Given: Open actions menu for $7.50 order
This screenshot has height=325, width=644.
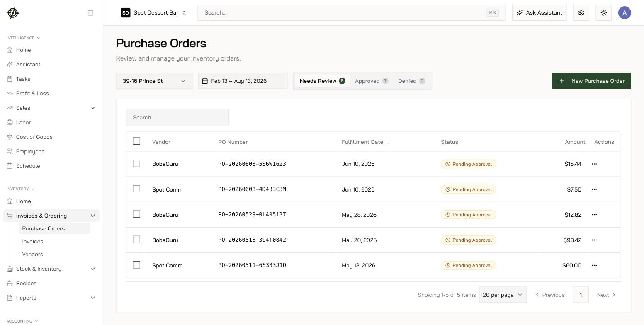Looking at the screenshot, I should [594, 189].
